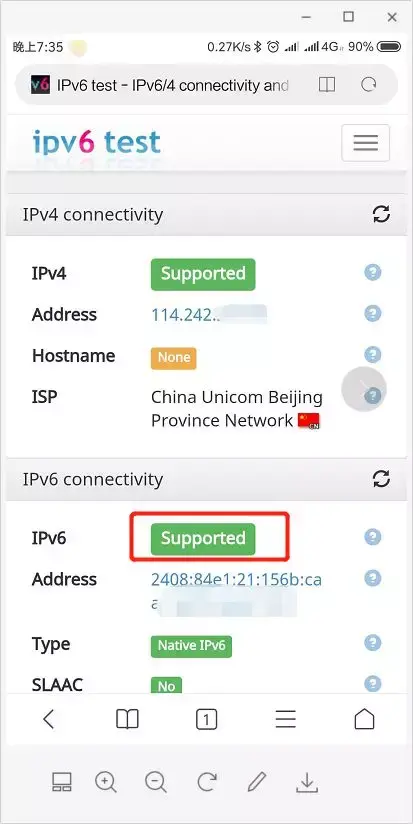
Task: Open the hamburger navigation menu
Action: [366, 142]
